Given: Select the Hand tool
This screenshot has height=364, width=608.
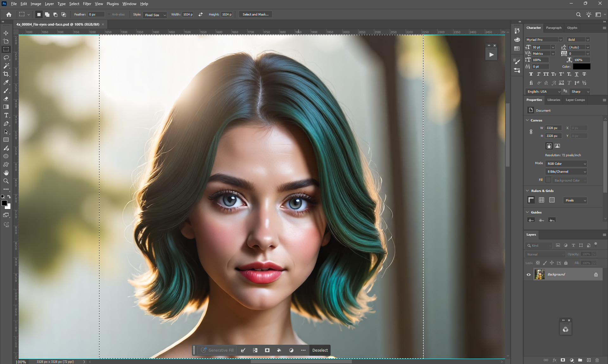Looking at the screenshot, I should pyautogui.click(x=6, y=173).
